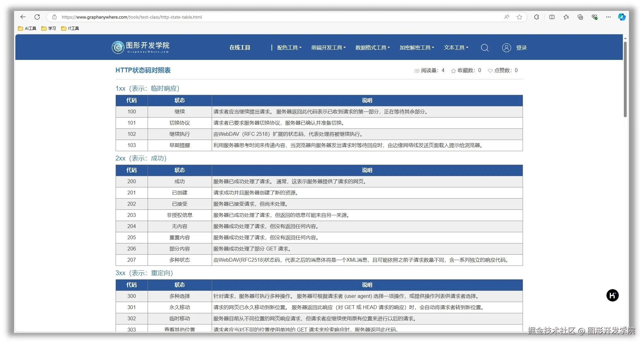Open the 数据格式工具 dropdown
644x344 pixels.
coord(372,47)
